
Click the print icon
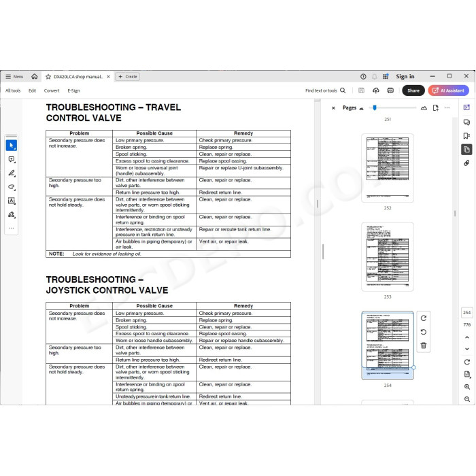pyautogui.click(x=390, y=90)
